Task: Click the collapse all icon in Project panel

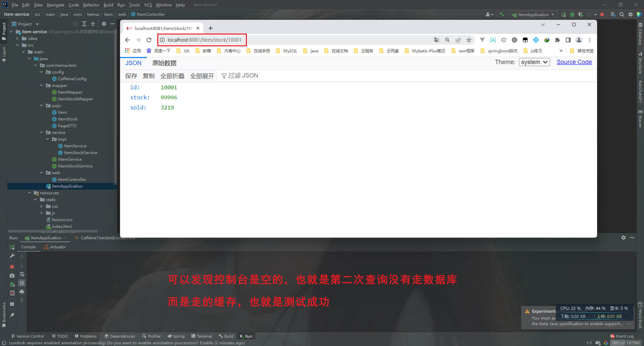Action: (93, 24)
